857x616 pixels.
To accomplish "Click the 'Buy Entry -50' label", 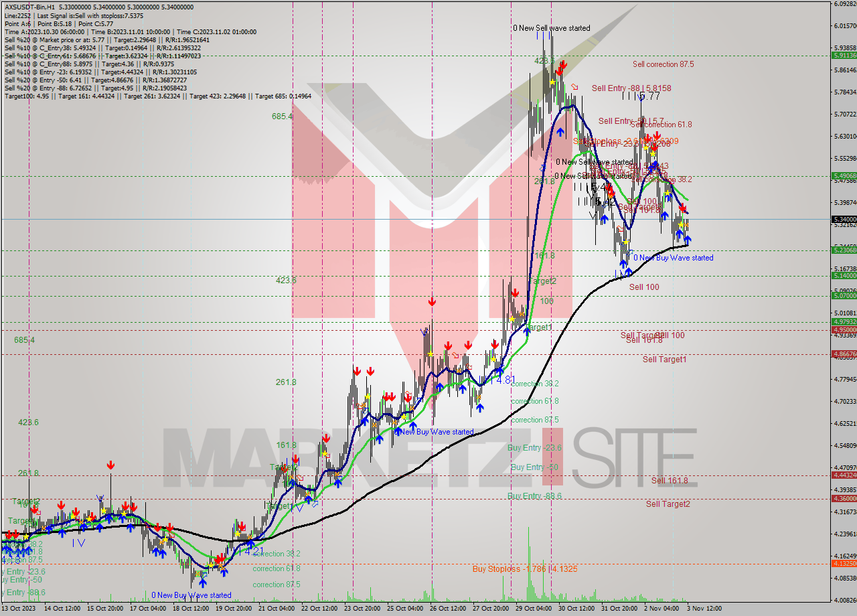I will coord(534,467).
